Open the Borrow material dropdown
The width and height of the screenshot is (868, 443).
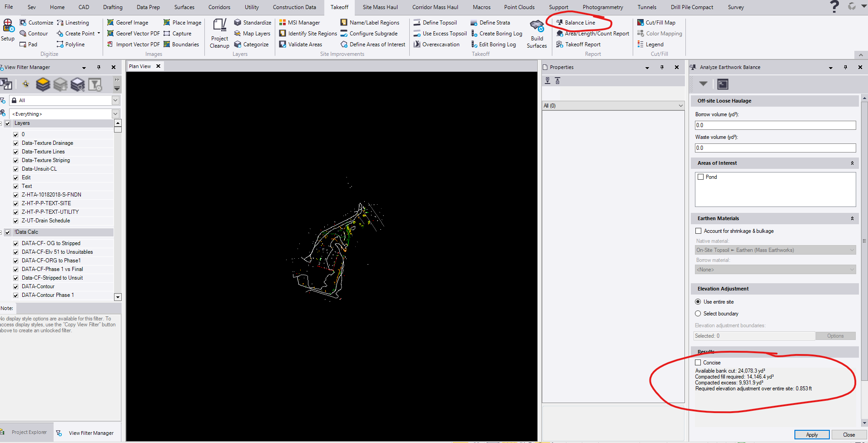[x=853, y=269]
